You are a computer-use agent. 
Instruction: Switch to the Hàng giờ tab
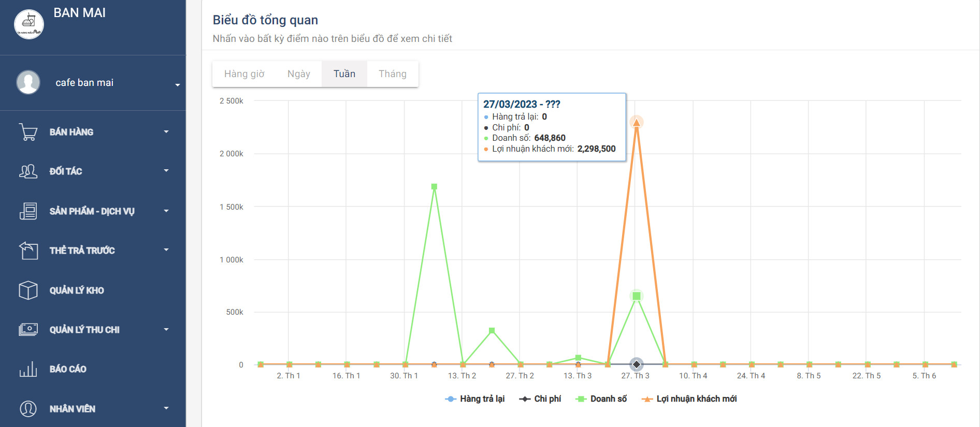point(244,74)
